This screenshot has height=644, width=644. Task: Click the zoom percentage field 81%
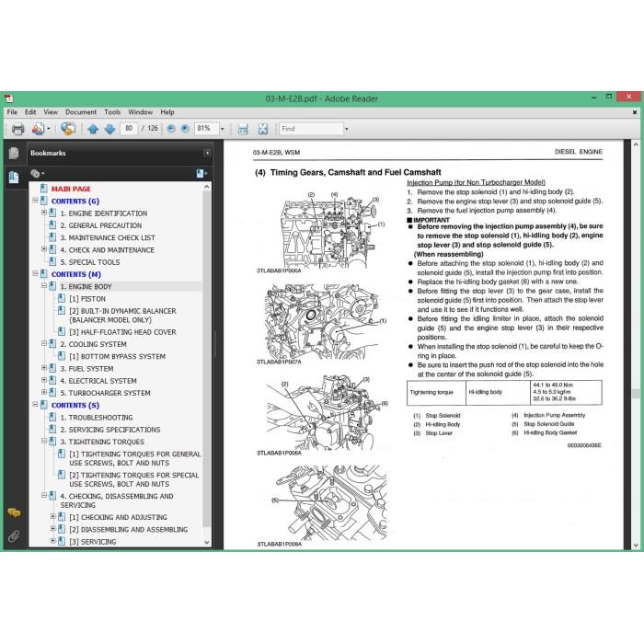pyautogui.click(x=206, y=129)
